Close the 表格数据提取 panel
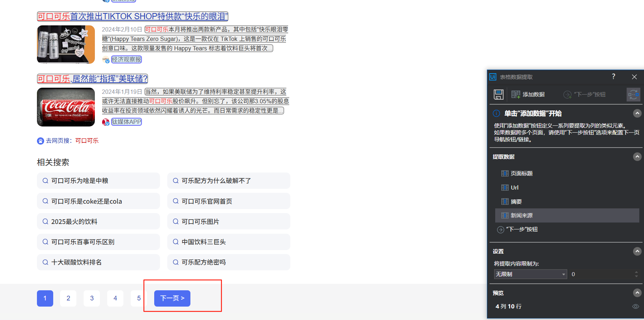 (x=634, y=77)
